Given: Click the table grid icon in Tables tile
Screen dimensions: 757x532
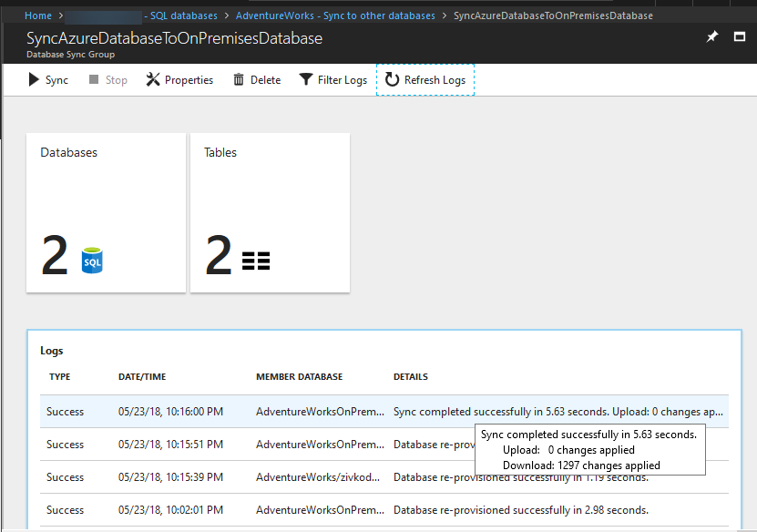Looking at the screenshot, I should 256,261.
